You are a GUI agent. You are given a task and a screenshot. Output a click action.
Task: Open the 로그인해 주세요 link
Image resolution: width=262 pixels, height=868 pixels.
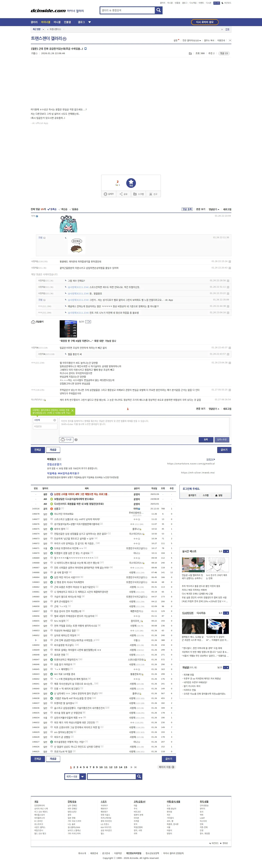(191, 489)
